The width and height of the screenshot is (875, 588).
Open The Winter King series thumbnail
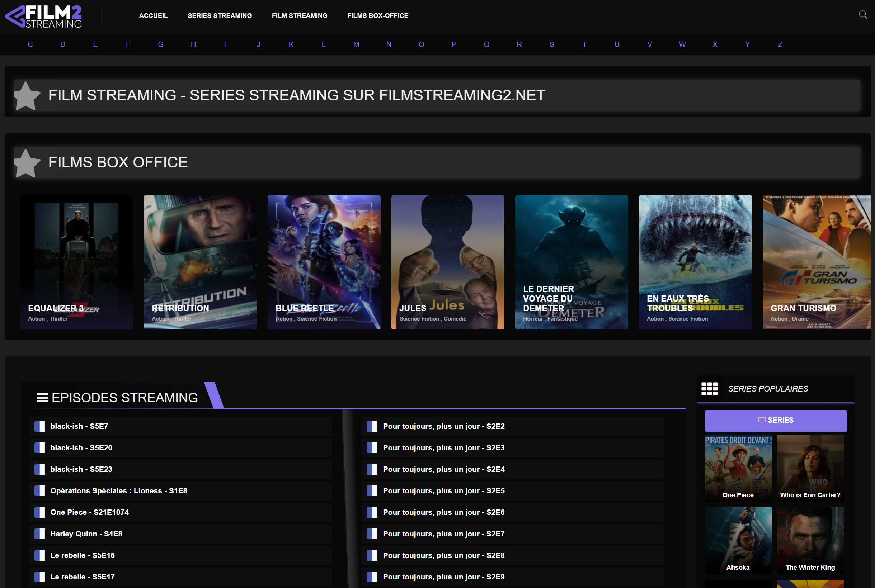pos(810,540)
